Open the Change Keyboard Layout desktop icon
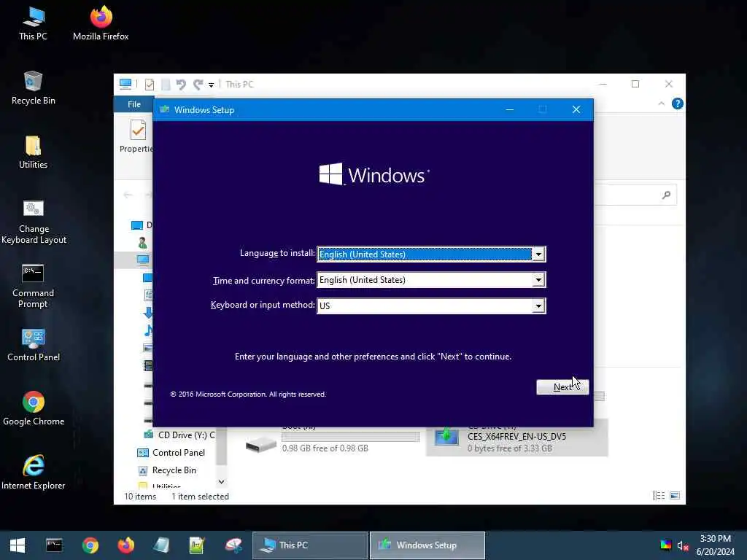747x560 pixels. tap(34, 222)
